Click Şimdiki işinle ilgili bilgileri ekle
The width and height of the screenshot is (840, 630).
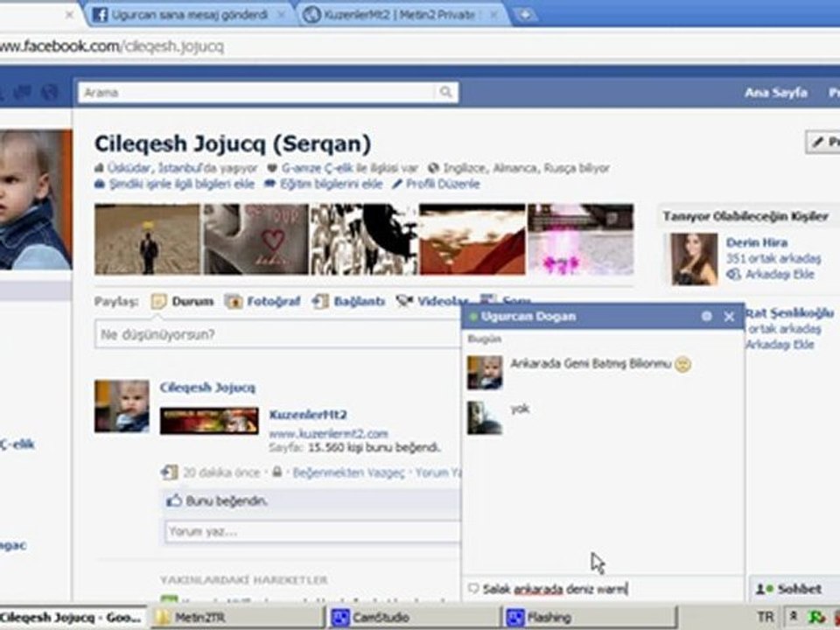coord(182,184)
